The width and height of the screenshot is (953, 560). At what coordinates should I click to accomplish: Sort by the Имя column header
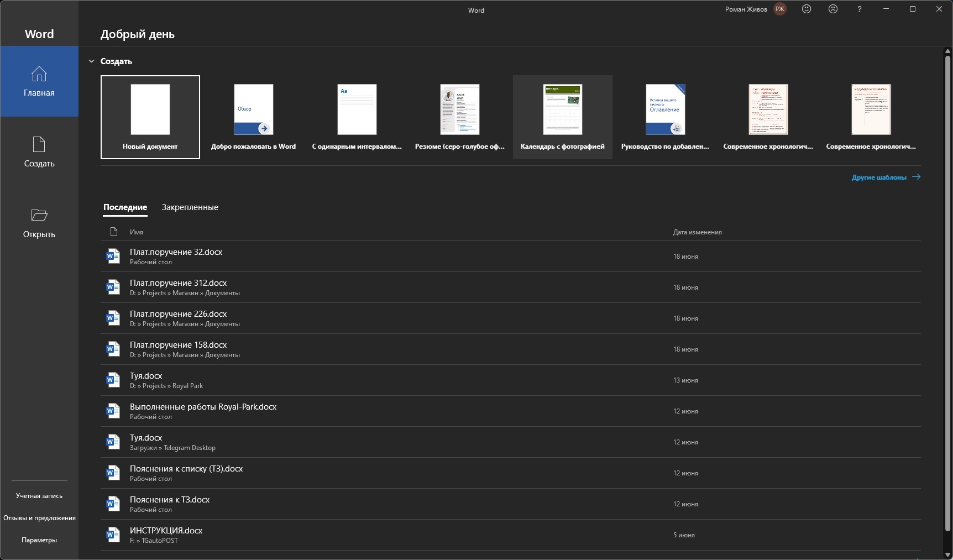137,232
